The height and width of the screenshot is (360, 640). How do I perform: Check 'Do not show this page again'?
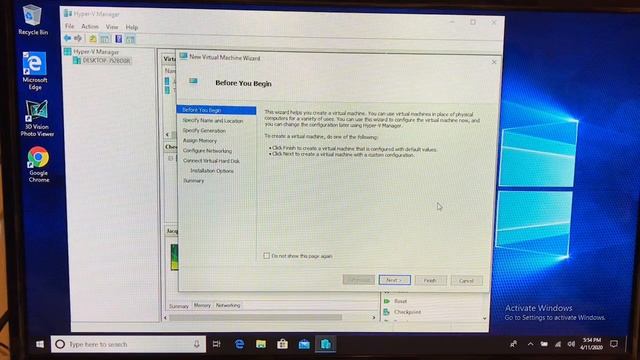point(267,256)
